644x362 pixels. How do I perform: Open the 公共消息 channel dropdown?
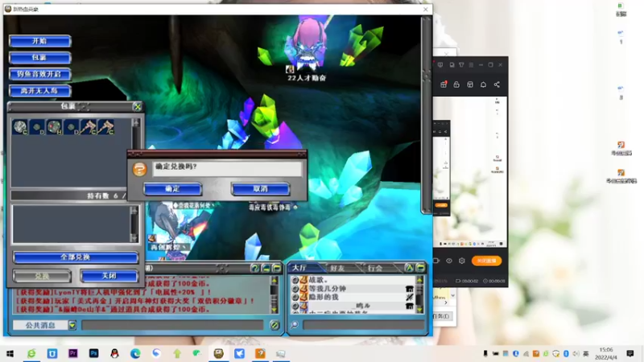72,326
